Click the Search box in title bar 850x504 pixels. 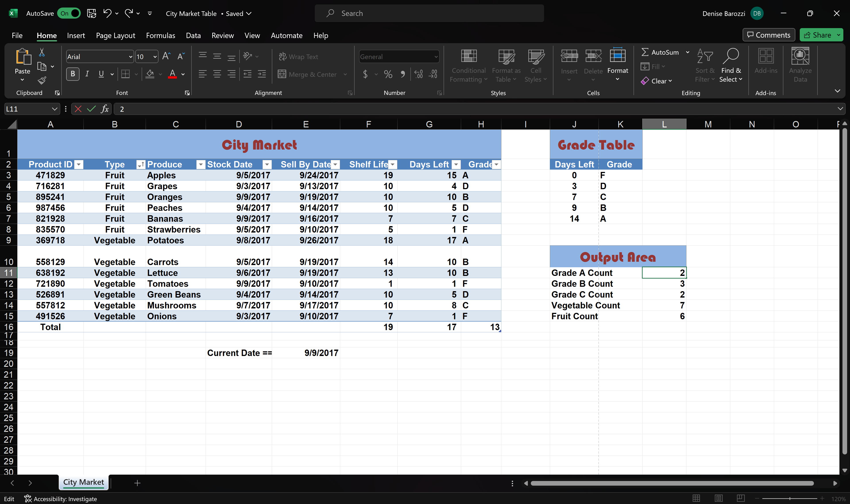pos(429,13)
